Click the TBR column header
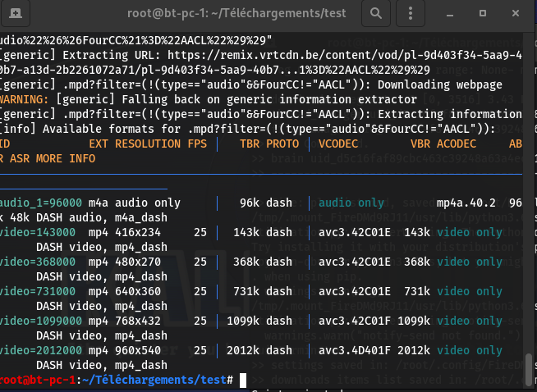 (x=250, y=144)
